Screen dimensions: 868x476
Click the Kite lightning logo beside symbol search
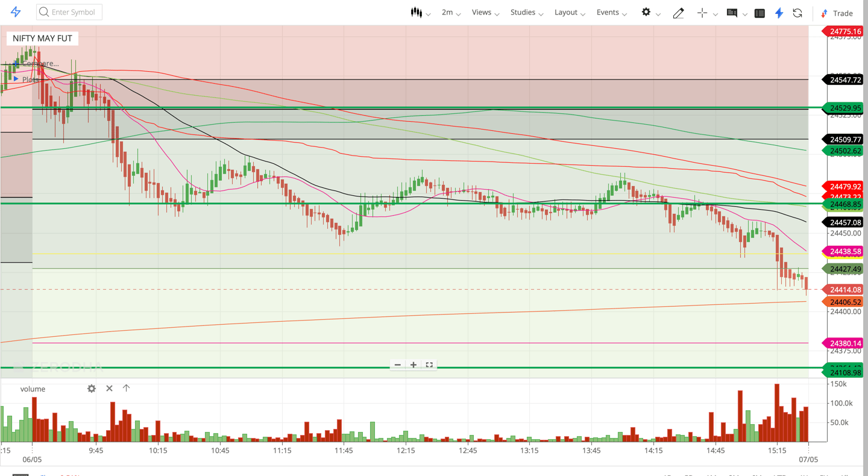pyautogui.click(x=16, y=12)
